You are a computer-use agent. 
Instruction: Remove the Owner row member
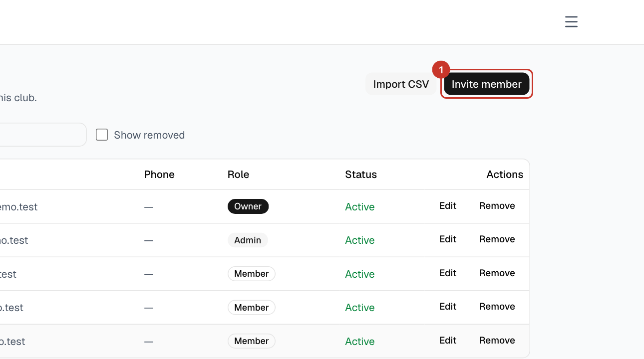pyautogui.click(x=497, y=206)
